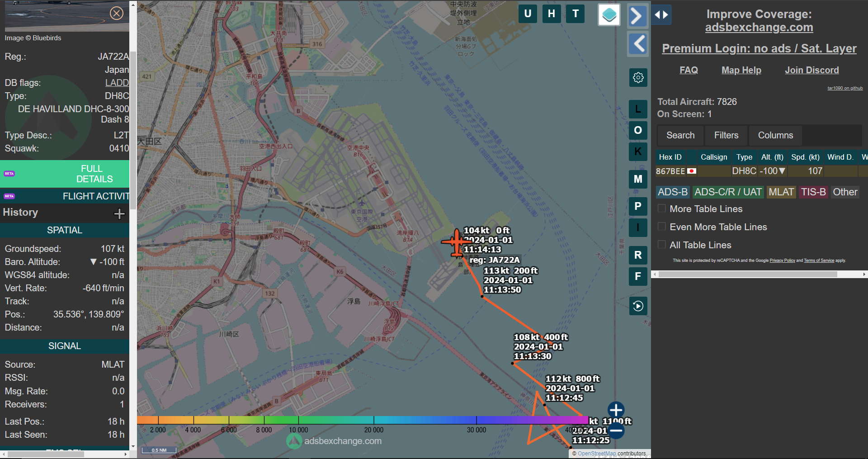The height and width of the screenshot is (459, 868).
Task: Toggle Other source filter
Action: pyautogui.click(x=845, y=192)
